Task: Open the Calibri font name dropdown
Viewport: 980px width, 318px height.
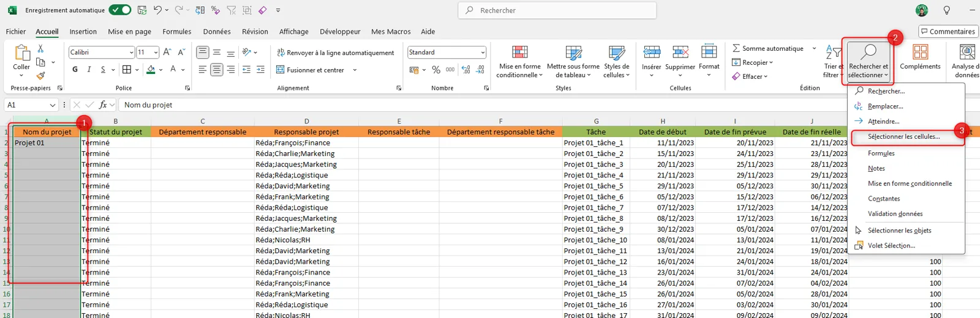Action: point(131,53)
